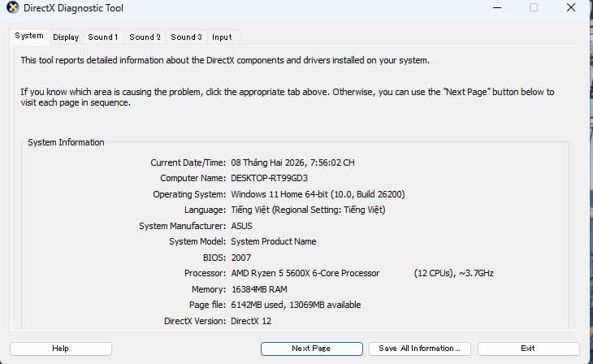The height and width of the screenshot is (364, 593).
Task: Minimize the DirectX Diagnostic Tool window
Action: click(497, 7)
